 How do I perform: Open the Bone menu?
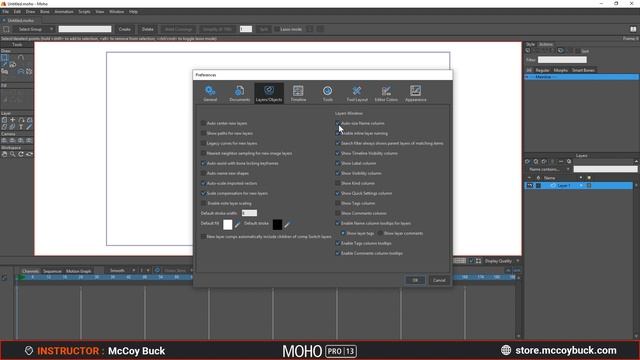click(x=44, y=12)
